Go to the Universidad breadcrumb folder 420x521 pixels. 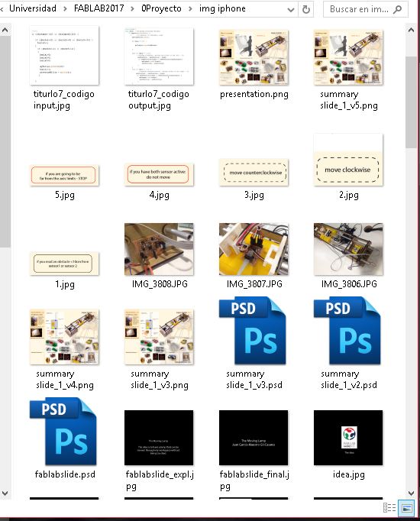33,8
